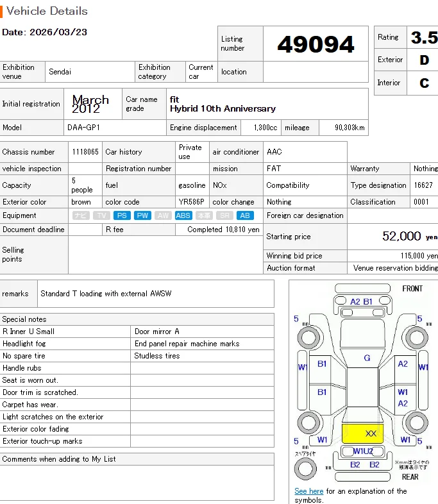Click the Current car exhibition category value
This screenshot has width=438, height=504.
pyautogui.click(x=201, y=72)
